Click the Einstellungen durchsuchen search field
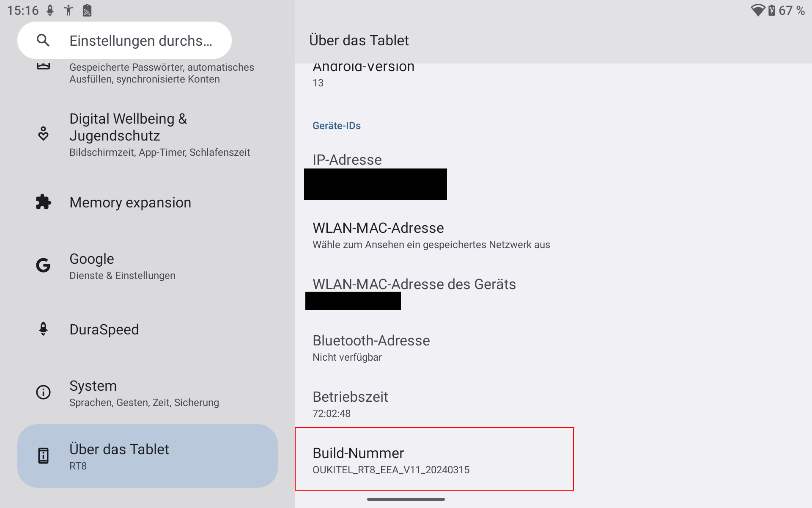The width and height of the screenshot is (812, 508). click(x=140, y=41)
